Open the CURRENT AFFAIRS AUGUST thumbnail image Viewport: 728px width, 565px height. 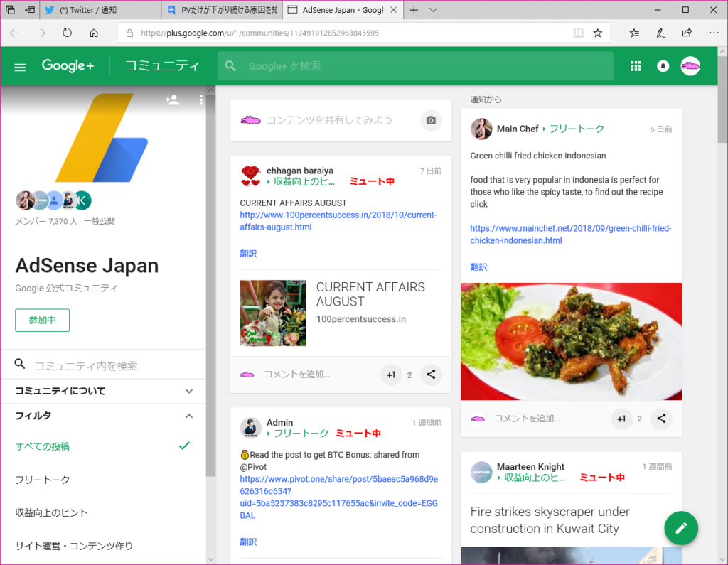273,313
